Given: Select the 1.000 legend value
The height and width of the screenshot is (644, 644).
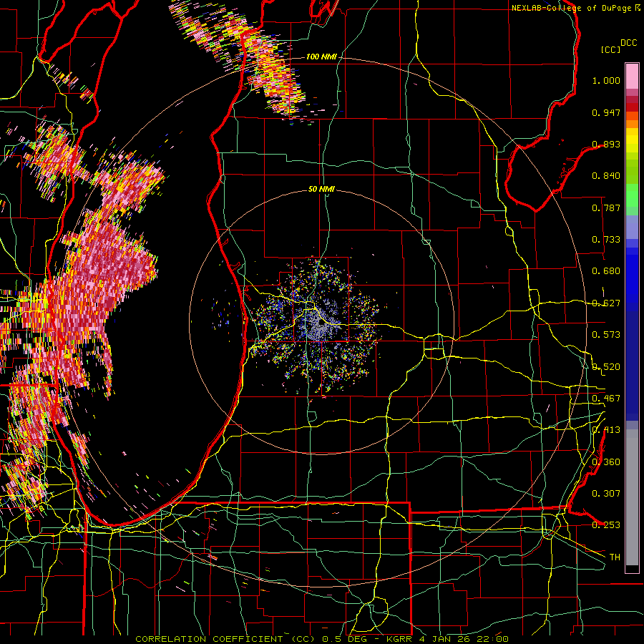Looking at the screenshot, I should pos(606,80).
